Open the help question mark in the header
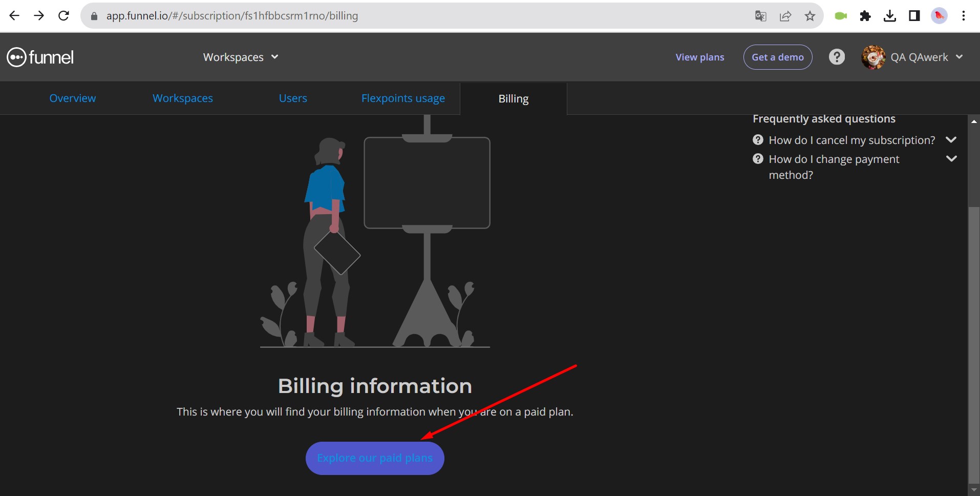980x496 pixels. pyautogui.click(x=837, y=57)
